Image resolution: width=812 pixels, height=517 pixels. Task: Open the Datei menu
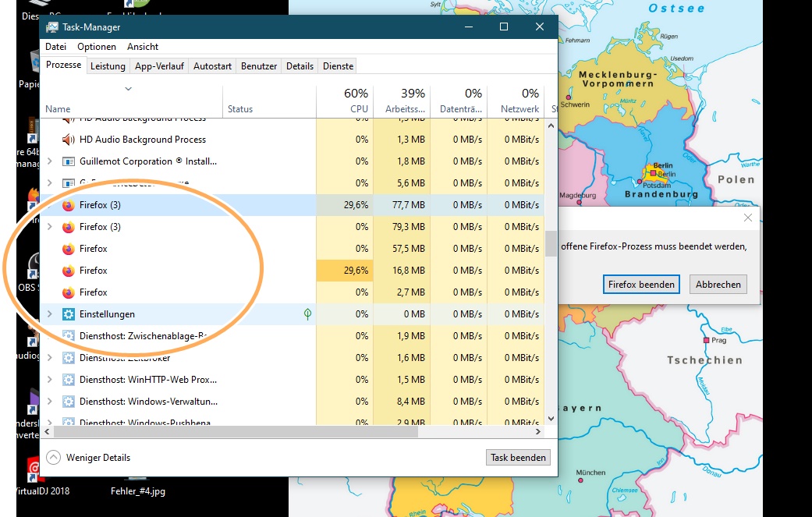(x=56, y=47)
